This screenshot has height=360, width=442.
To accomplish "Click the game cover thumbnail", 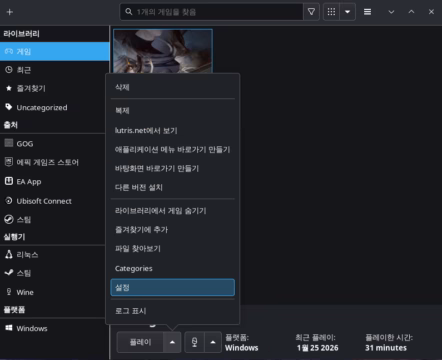I will [163, 51].
